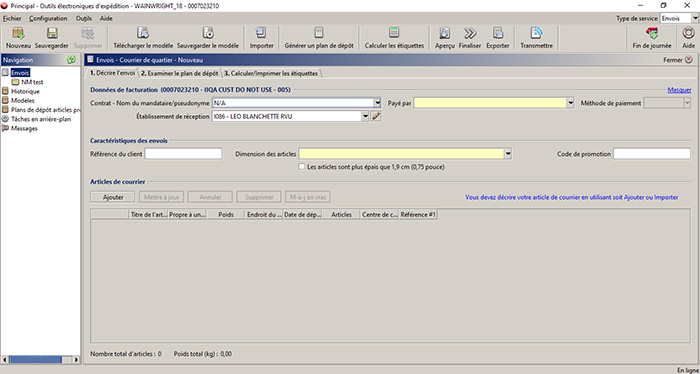700x374 pixels.
Task: Click the Aide lifebuoy icon
Action: pos(688,33)
